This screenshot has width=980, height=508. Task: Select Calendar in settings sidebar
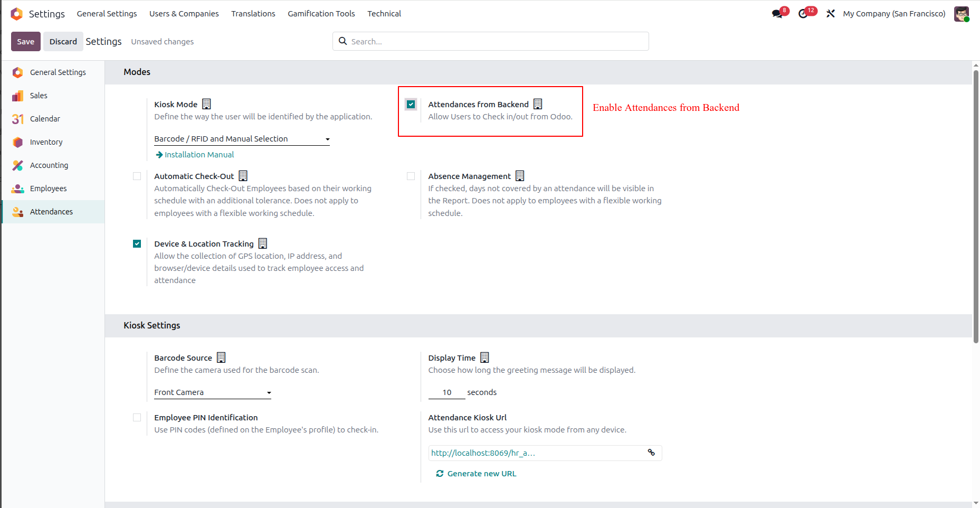click(53, 119)
